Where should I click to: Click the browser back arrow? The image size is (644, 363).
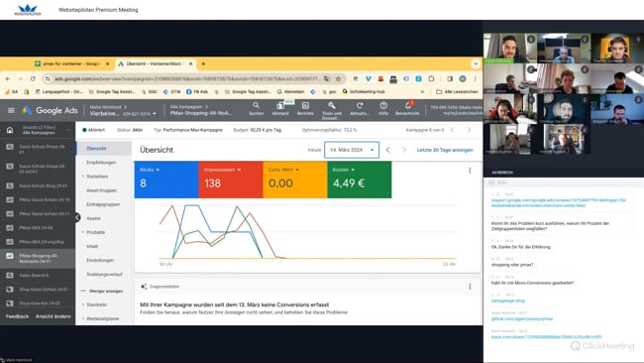8,78
